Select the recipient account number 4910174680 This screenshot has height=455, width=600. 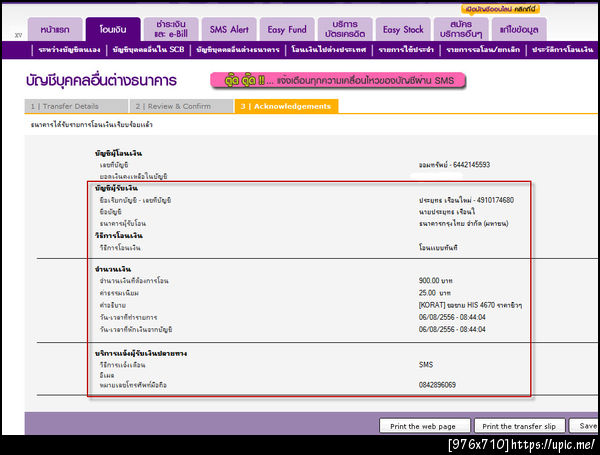point(495,200)
